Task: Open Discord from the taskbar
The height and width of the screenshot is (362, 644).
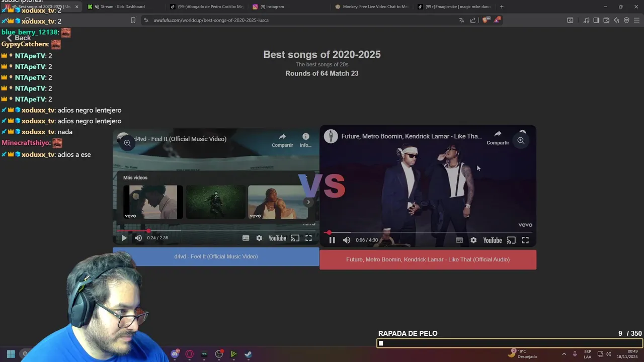Action: click(x=175, y=354)
